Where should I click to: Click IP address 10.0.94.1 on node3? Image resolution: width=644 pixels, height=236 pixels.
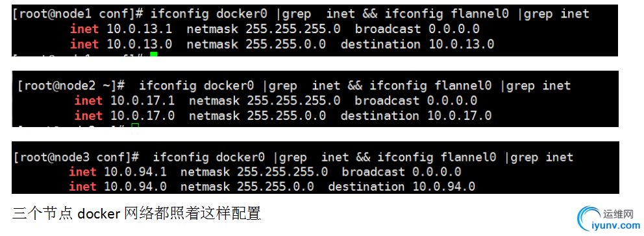[x=135, y=172]
